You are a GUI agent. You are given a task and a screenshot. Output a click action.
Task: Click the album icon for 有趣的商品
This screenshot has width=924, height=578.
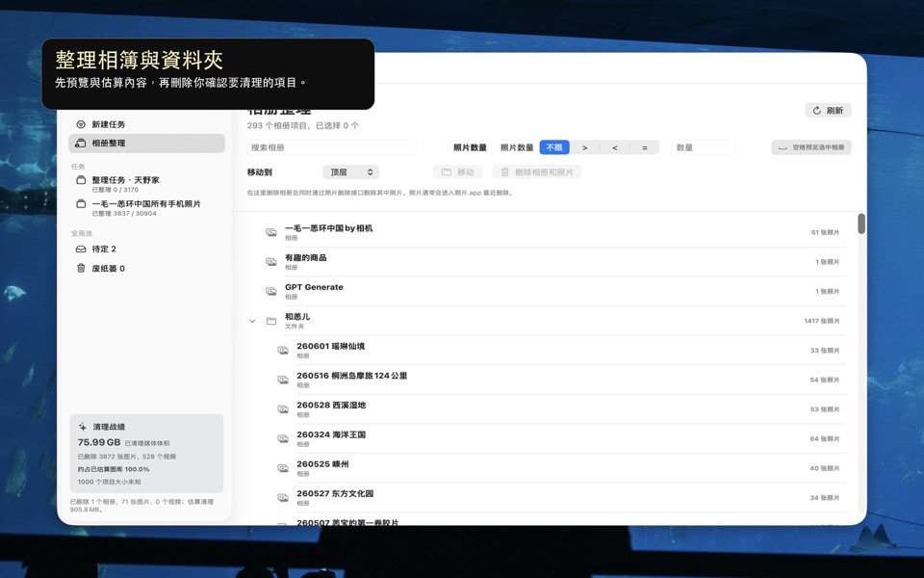[x=271, y=262]
